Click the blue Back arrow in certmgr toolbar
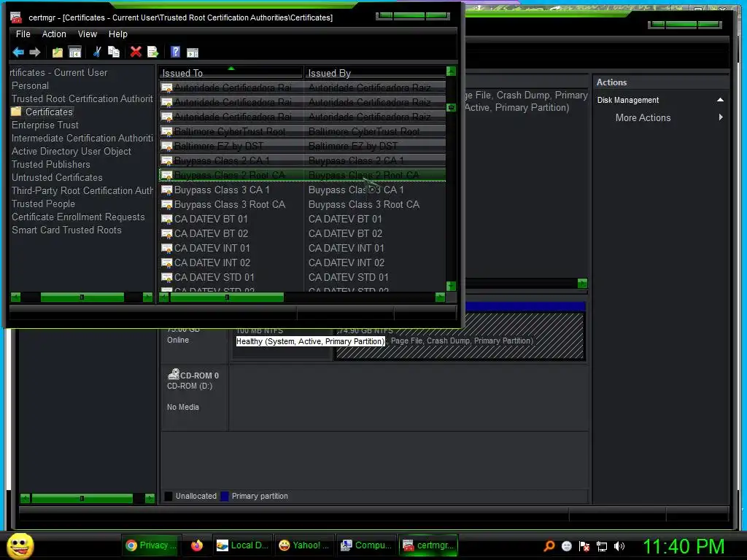This screenshot has height=560, width=747. 18,52
